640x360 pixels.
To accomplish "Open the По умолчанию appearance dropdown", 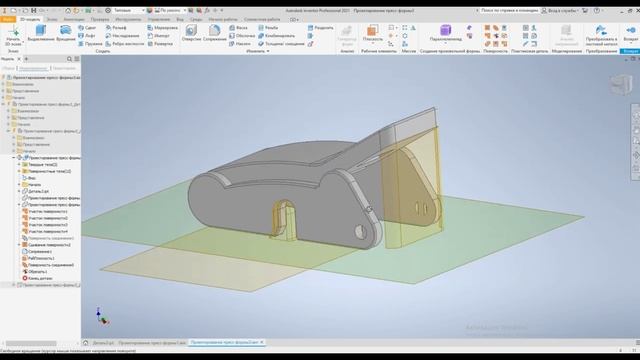I will pyautogui.click(x=170, y=10).
